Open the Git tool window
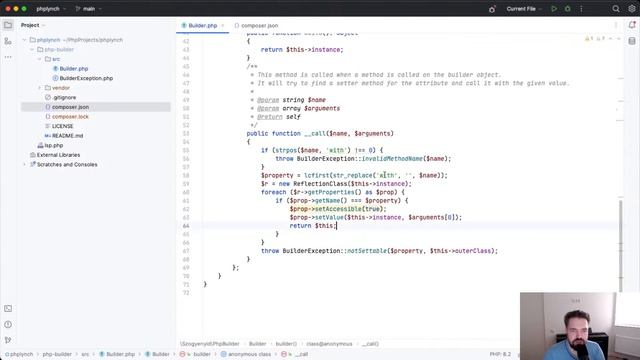The height and width of the screenshot is (360, 640). tap(8, 340)
